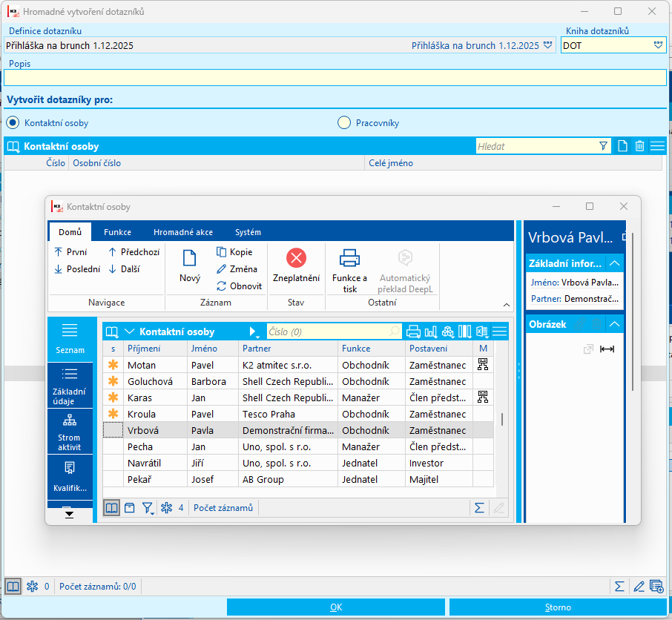Click the sum icon in contacts grid footer
The image size is (672, 620).
point(480,508)
